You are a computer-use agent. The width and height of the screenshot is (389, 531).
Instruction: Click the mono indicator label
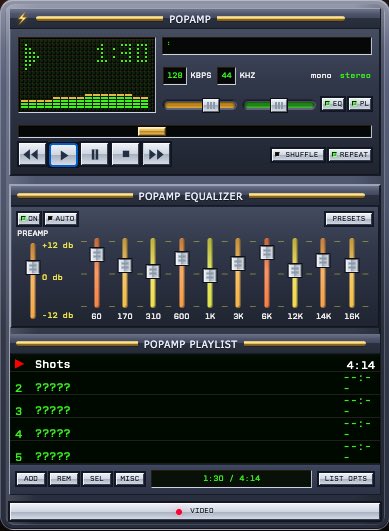[x=321, y=76]
